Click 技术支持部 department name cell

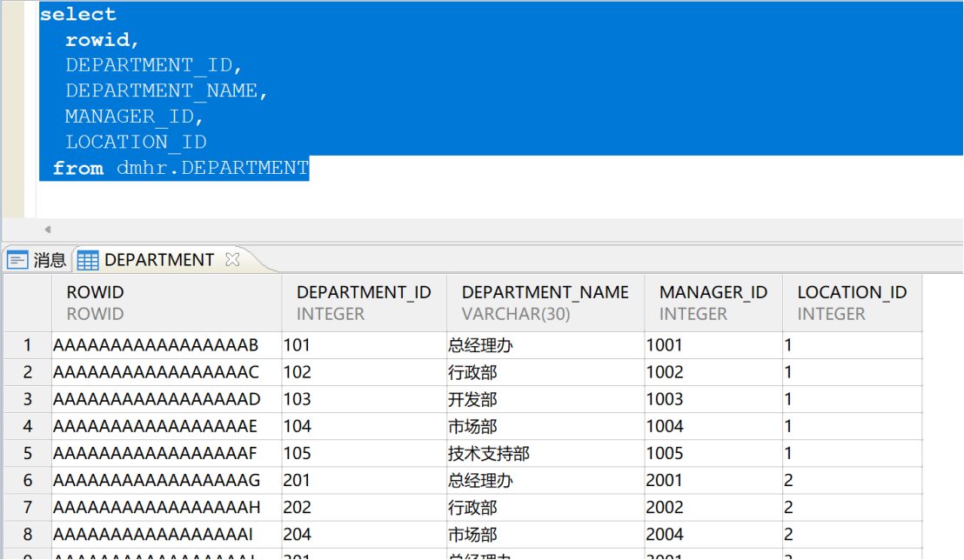(x=546, y=454)
